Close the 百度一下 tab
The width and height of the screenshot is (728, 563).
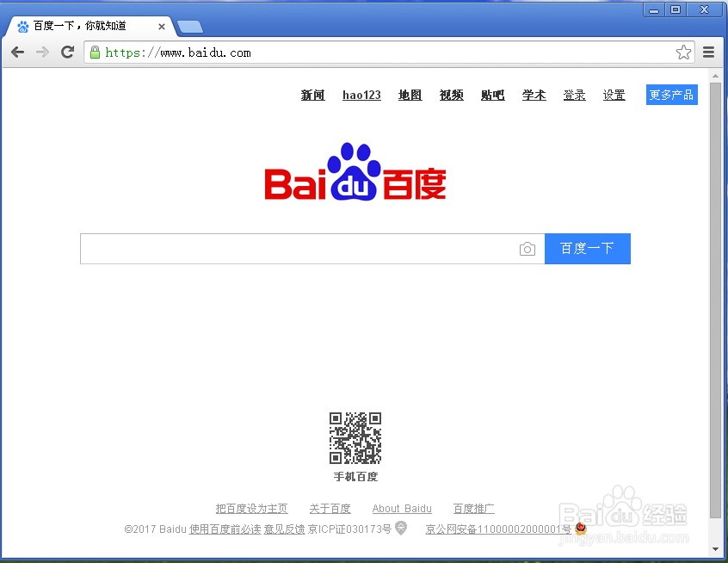pyautogui.click(x=162, y=27)
